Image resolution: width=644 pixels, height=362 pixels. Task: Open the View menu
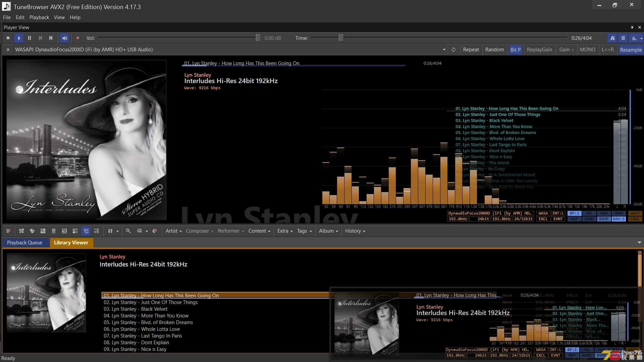[59, 17]
